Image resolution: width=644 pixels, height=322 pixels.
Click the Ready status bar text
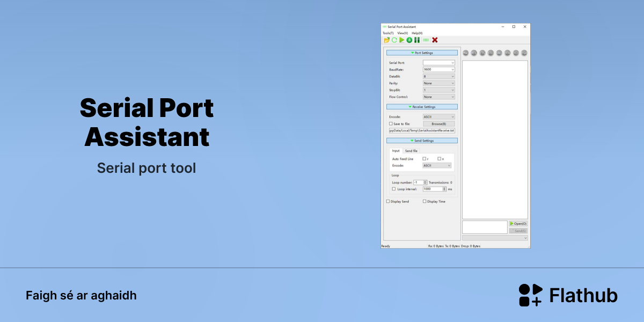pos(385,246)
